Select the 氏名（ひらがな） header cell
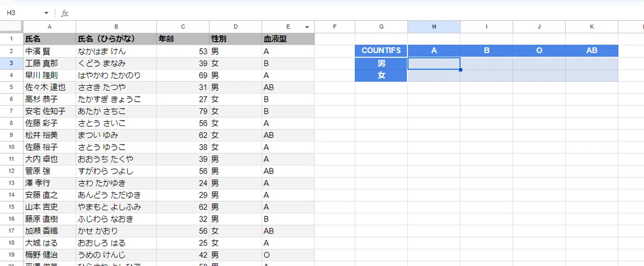644x266 pixels. [x=116, y=39]
